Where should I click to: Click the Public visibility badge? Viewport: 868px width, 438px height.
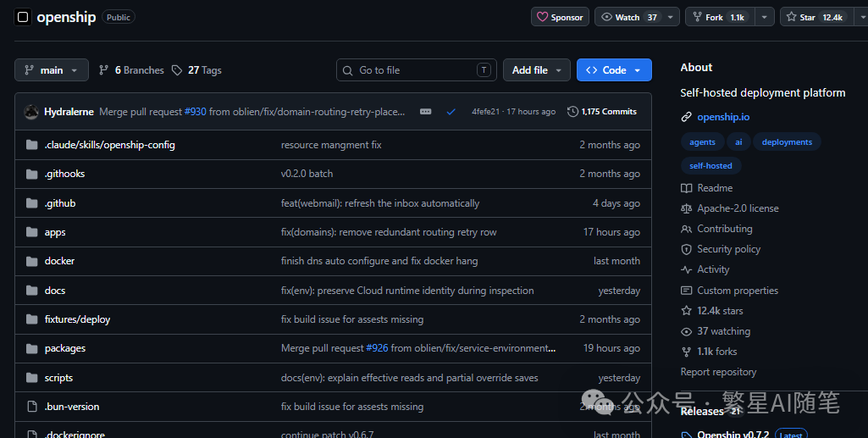pos(119,17)
